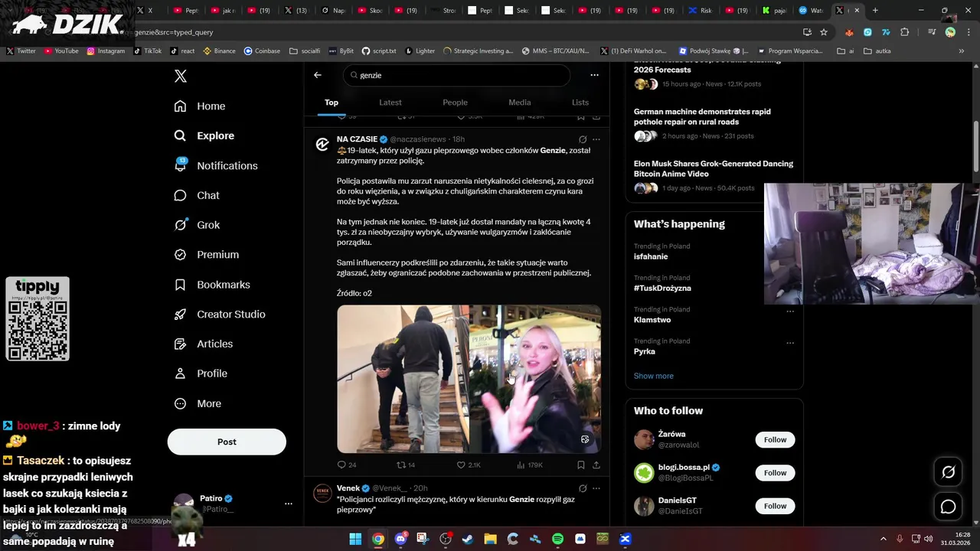Open options for Kłamstwo trend
This screenshot has height=551, width=980.
tap(790, 311)
